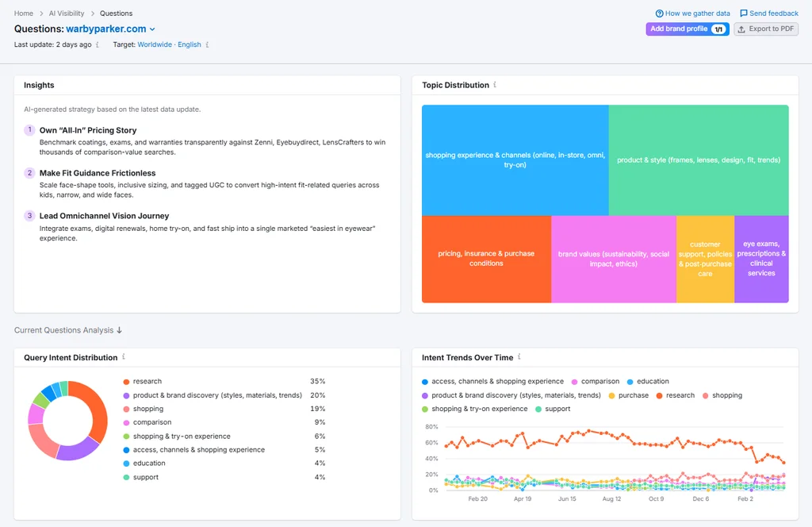Open the English language target link

pyautogui.click(x=189, y=44)
